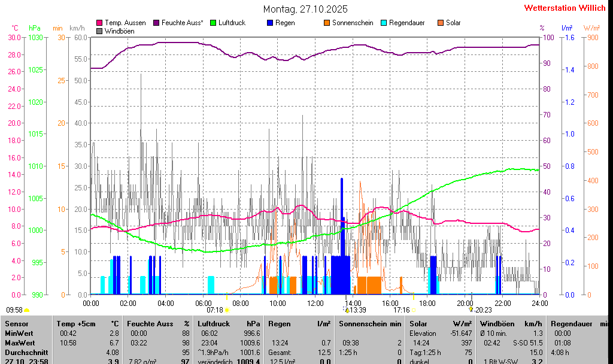The width and height of the screenshot is (613, 364).
Task: Click the gray Windböen legend square
Action: [x=99, y=31]
